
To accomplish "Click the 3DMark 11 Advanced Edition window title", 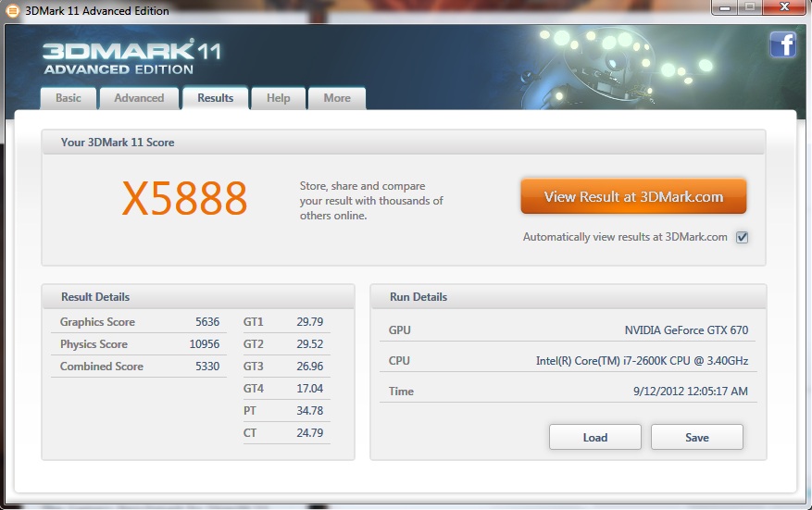I will [97, 11].
